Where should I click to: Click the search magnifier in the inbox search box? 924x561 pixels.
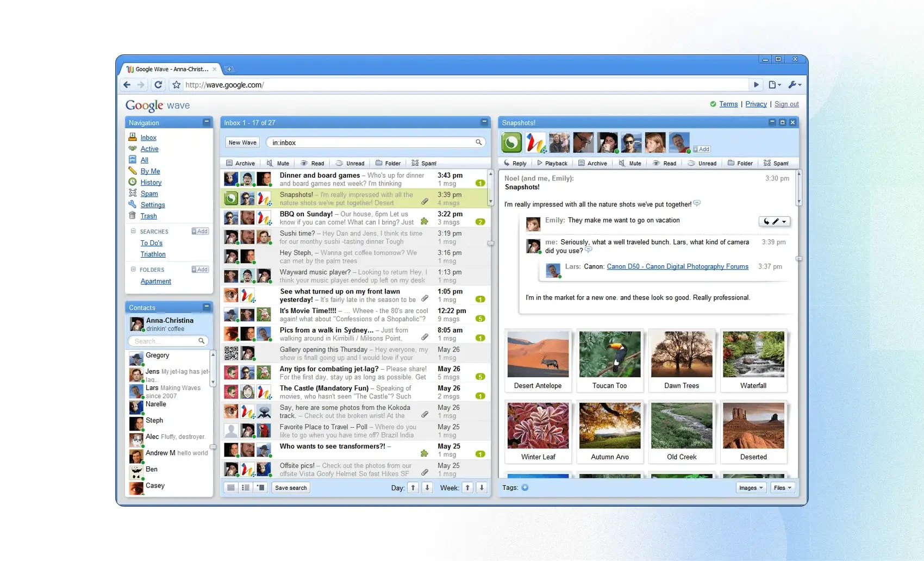pos(479,142)
